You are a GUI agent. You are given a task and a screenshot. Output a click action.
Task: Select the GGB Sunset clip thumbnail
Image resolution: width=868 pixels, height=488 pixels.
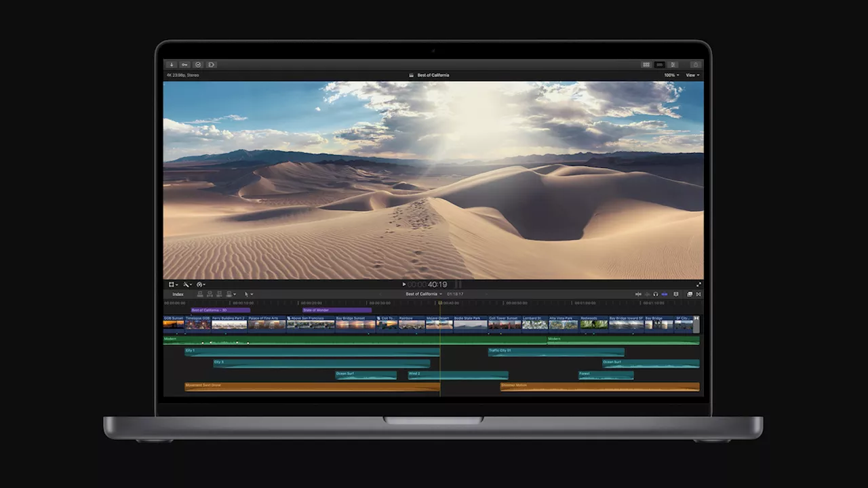[174, 325]
